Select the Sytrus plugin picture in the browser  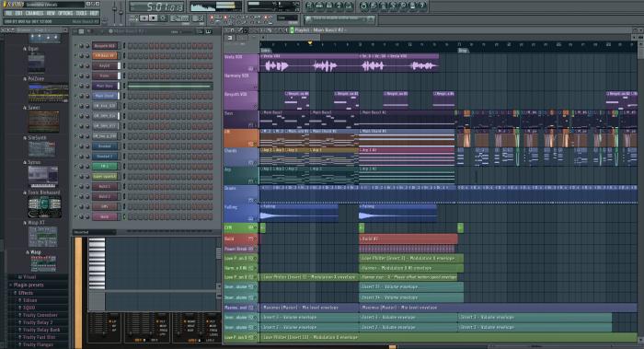click(x=42, y=176)
